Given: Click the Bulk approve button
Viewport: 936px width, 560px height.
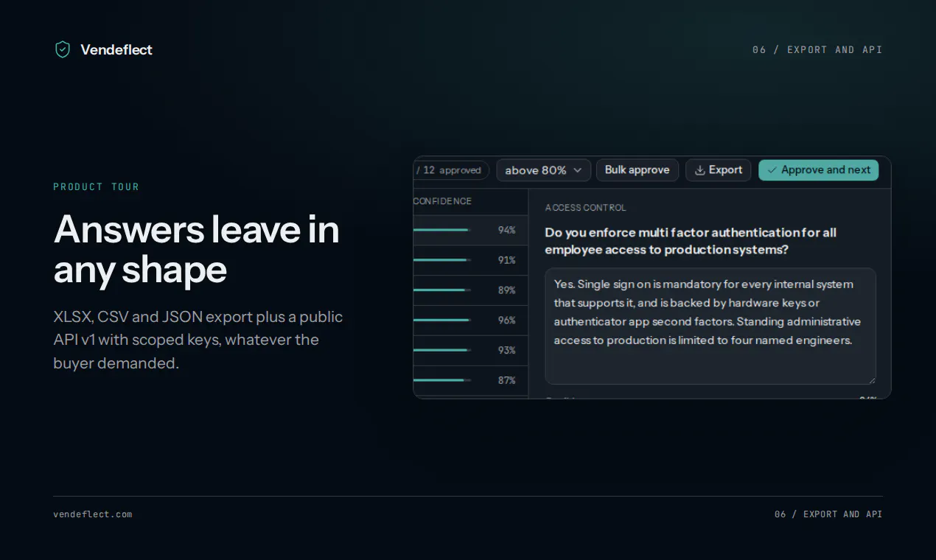Looking at the screenshot, I should [x=637, y=170].
